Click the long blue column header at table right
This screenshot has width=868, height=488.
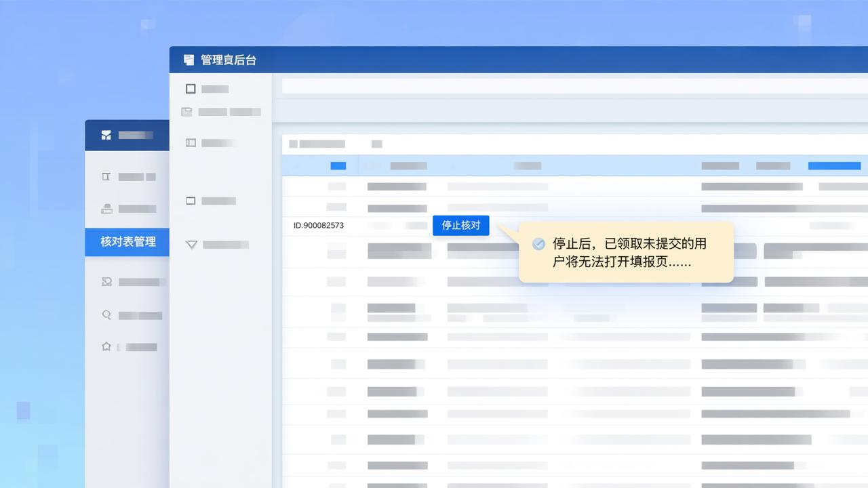coord(834,165)
